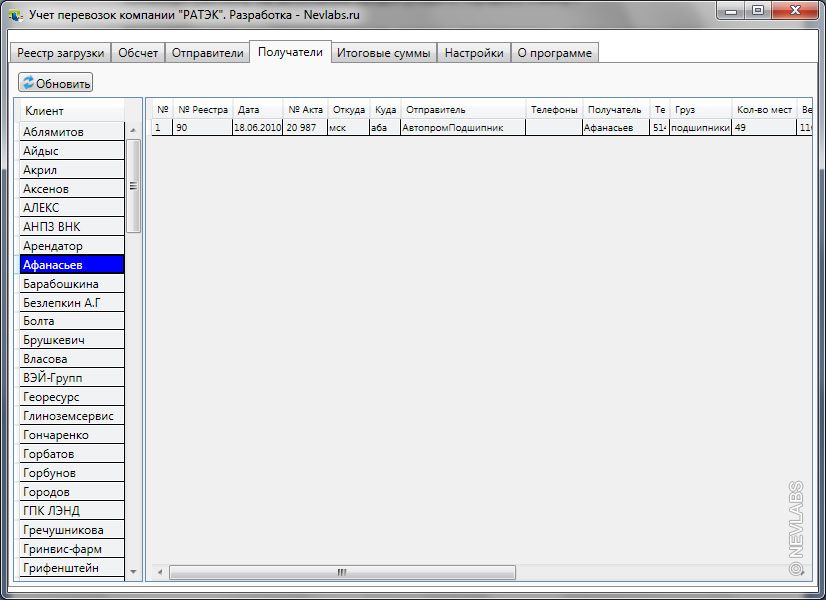Click the client list vertical scrollbar thumb
Image resolution: width=826 pixels, height=600 pixels.
coord(133,186)
